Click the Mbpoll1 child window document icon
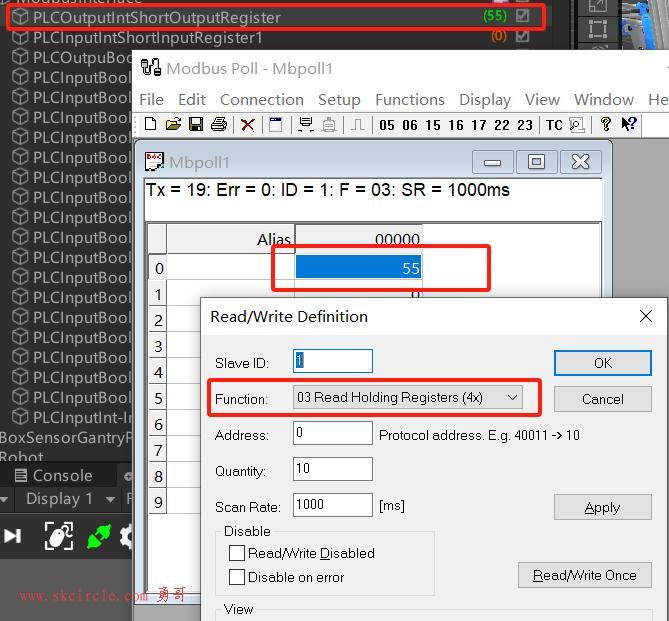The image size is (669, 621). point(154,162)
